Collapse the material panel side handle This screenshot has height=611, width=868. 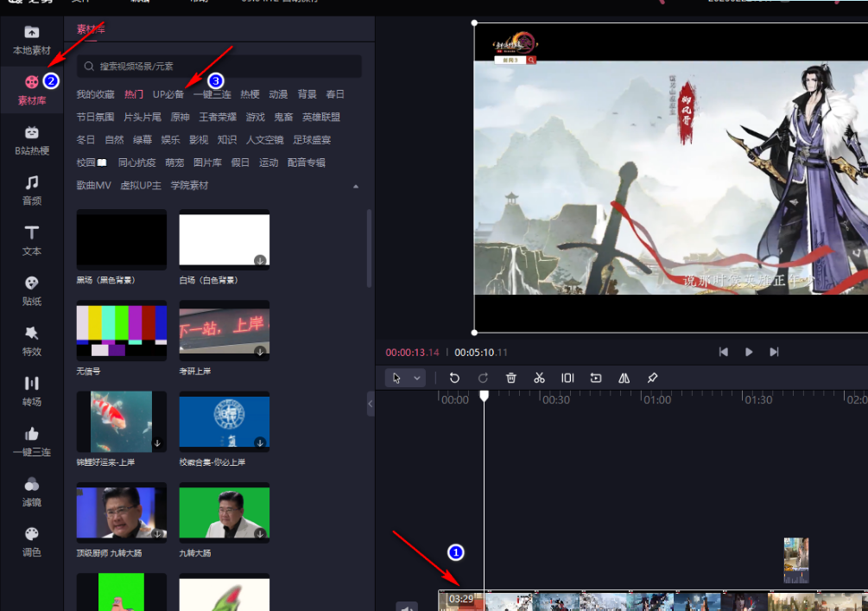(371, 404)
